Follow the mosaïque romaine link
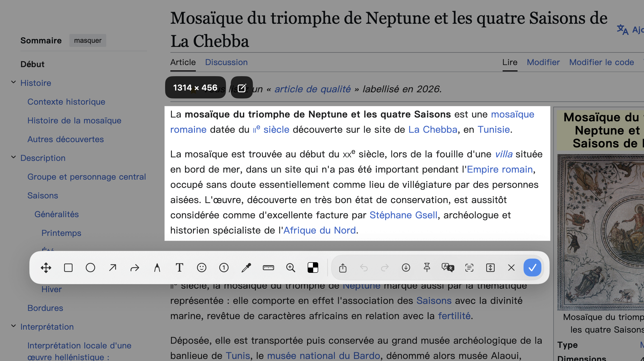This screenshot has width=644, height=361. coord(513,114)
